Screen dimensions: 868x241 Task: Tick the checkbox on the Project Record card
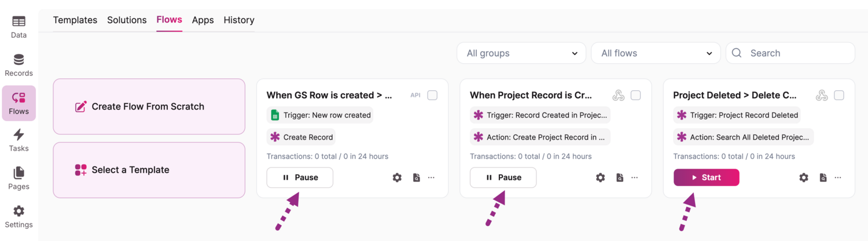tap(636, 95)
